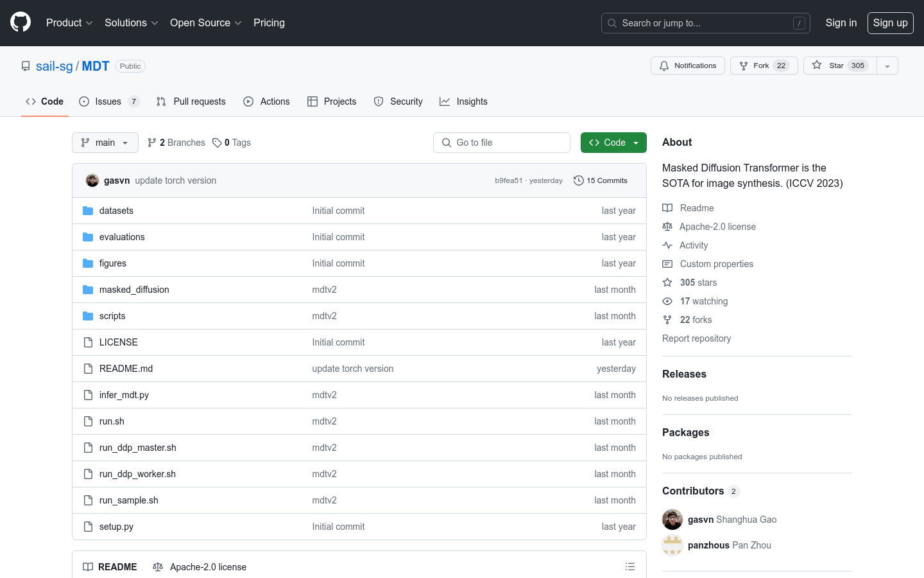Click the Sign up button

(x=890, y=22)
